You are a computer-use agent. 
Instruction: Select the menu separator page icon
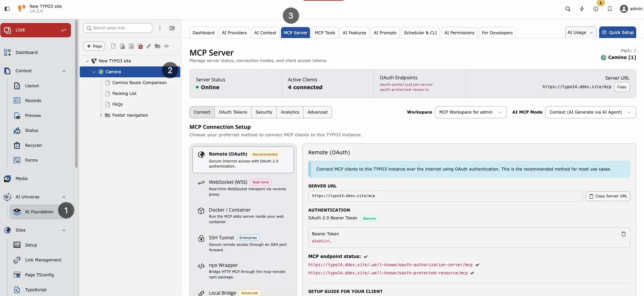pos(166,46)
